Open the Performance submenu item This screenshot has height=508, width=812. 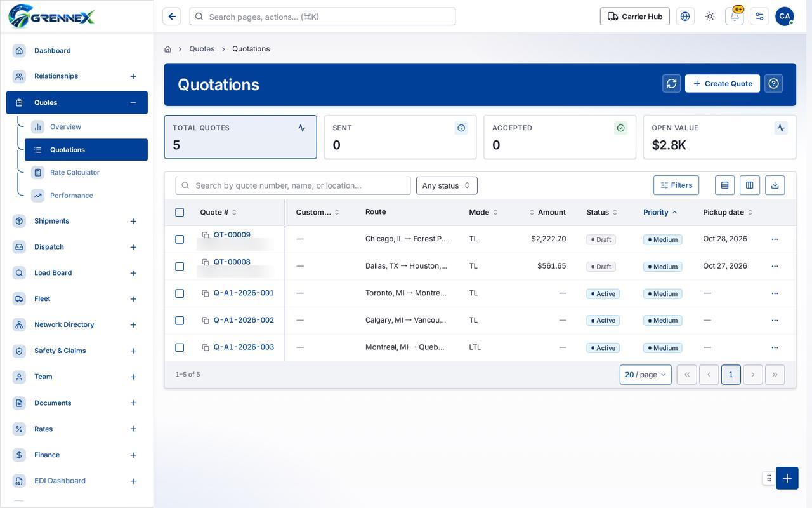(x=86, y=196)
